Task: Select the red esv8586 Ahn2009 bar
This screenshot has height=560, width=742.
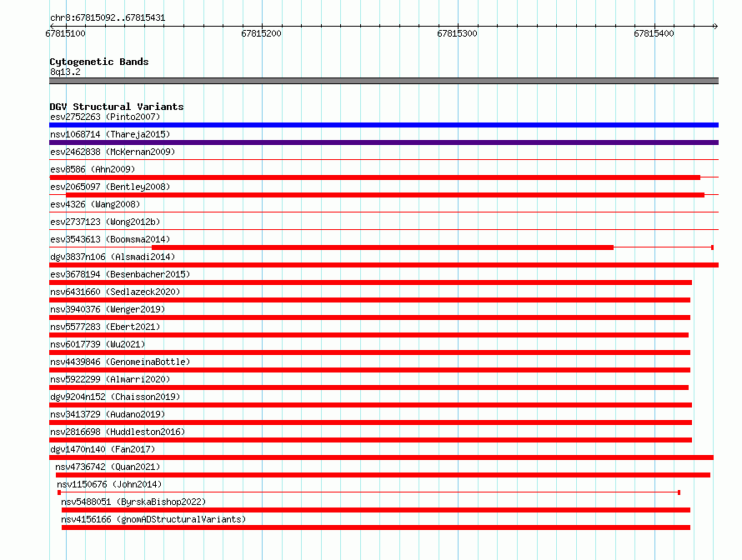Action: click(375, 177)
